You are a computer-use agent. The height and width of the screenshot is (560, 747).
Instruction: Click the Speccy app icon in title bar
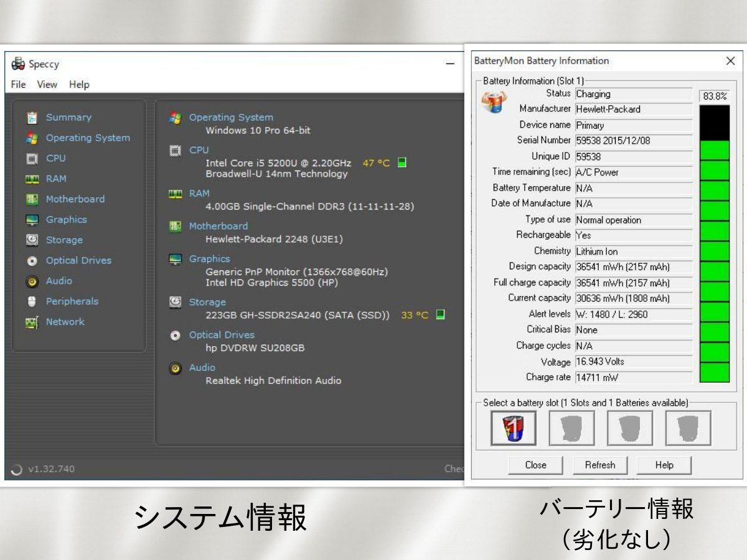click(18, 64)
